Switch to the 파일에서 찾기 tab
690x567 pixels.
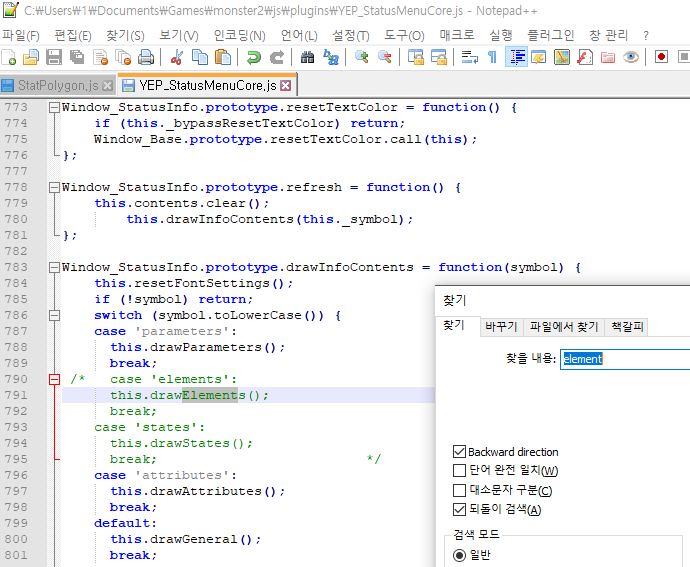pyautogui.click(x=564, y=327)
